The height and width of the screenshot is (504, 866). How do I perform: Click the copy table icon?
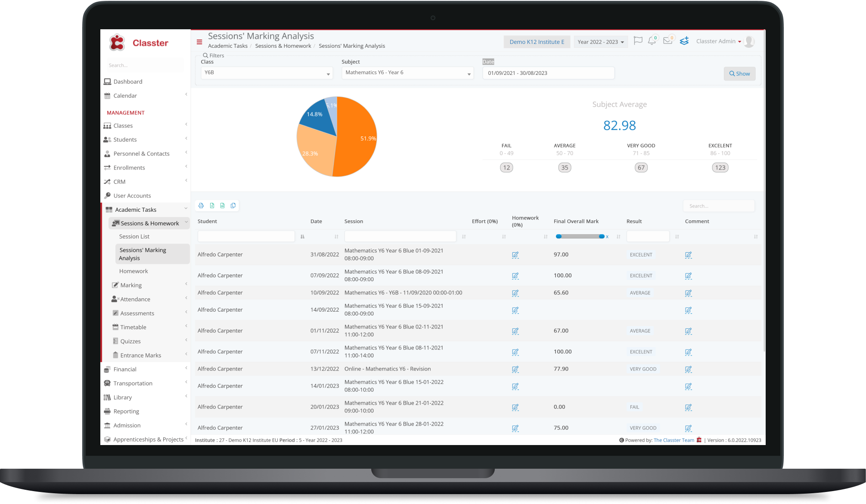(233, 206)
